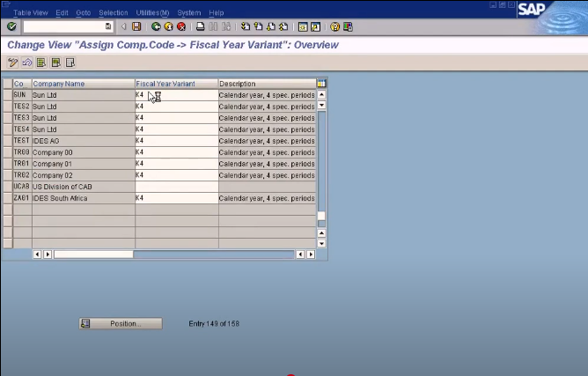Click the Company 02 name cell
Screen dimensions: 588x376
click(84, 175)
